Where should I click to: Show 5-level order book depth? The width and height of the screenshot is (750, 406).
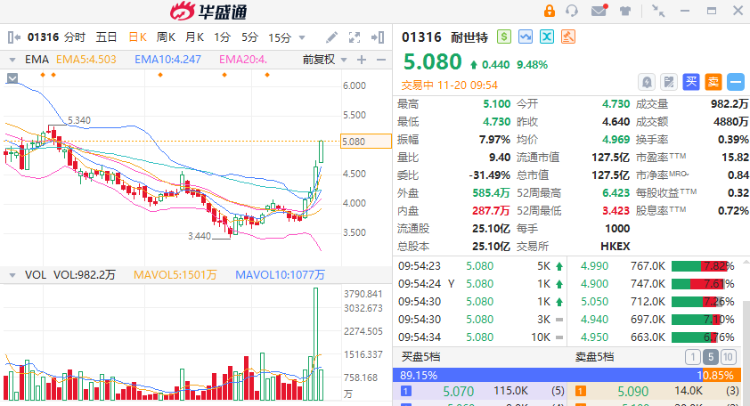710,357
